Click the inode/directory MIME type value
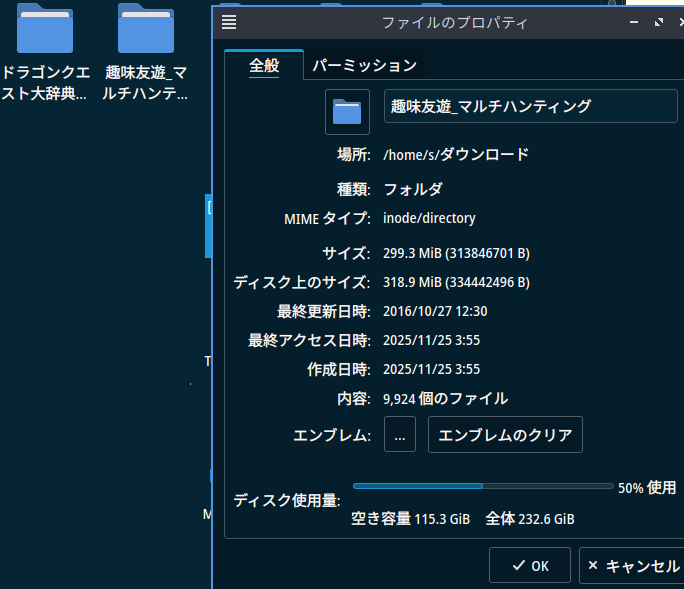This screenshot has height=589, width=684. pyautogui.click(x=429, y=218)
